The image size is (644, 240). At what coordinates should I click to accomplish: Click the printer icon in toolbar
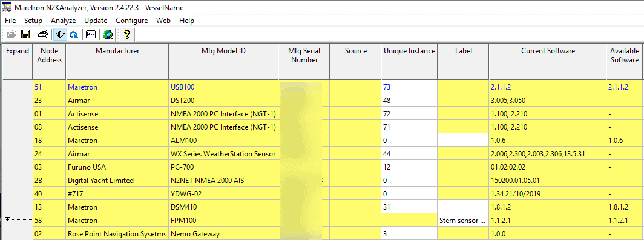pyautogui.click(x=43, y=35)
